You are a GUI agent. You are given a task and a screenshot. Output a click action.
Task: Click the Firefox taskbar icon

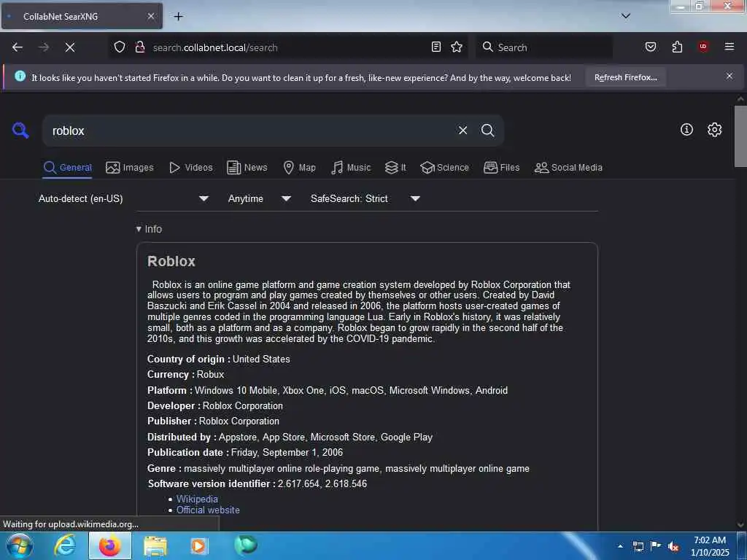109,545
